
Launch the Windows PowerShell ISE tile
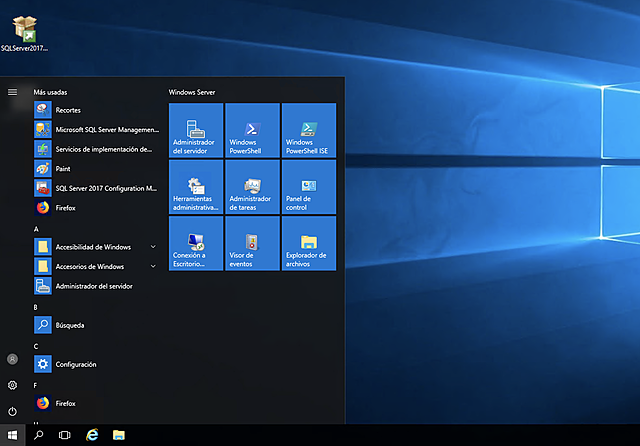click(x=309, y=130)
